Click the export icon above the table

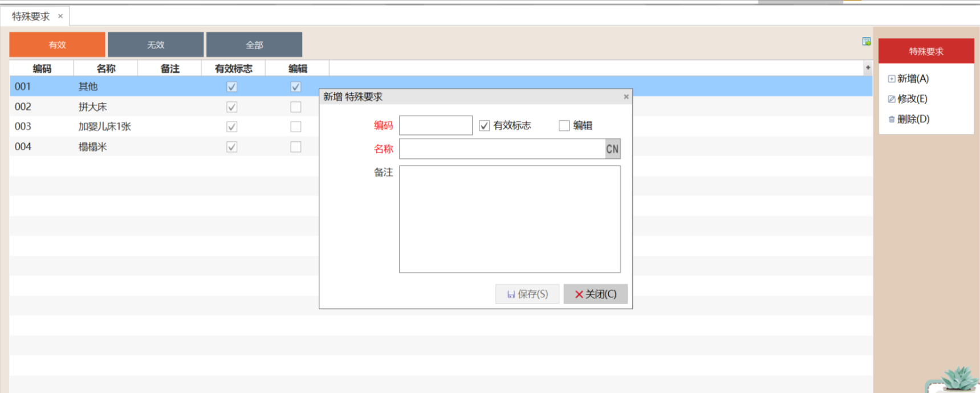866,42
